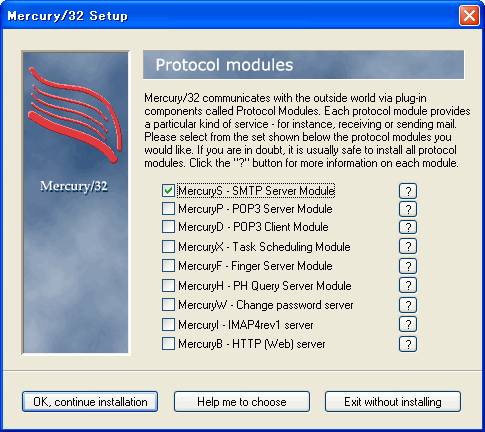Viewport: 485px width, 432px height.
Task: Open help for MercuryI IMAP4rev1 server
Action: pyautogui.click(x=408, y=324)
